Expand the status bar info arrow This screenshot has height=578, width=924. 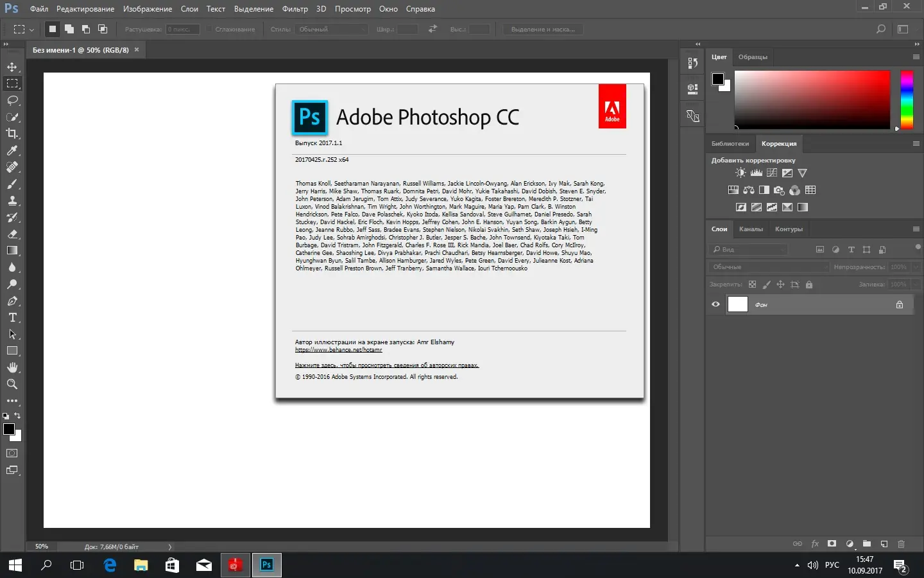170,547
